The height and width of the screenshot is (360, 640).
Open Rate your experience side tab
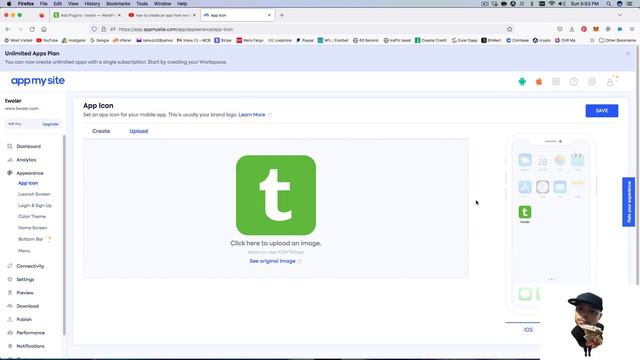[x=629, y=202]
